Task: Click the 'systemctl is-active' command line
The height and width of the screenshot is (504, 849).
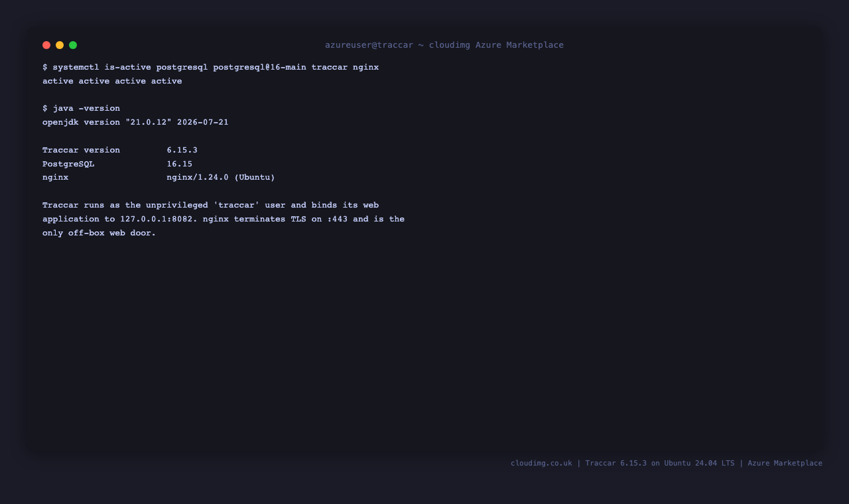Action: pyautogui.click(x=211, y=68)
